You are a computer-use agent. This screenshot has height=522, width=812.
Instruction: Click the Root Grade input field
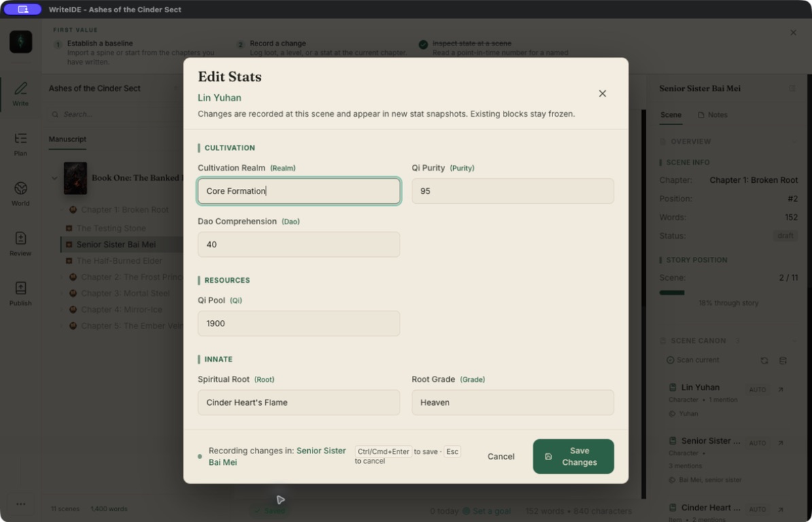pyautogui.click(x=512, y=402)
